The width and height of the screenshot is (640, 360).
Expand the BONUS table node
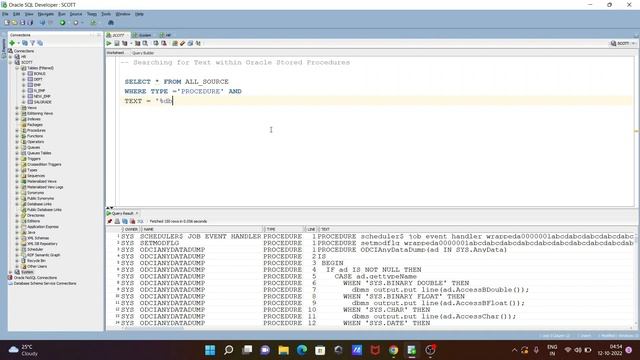(24, 74)
